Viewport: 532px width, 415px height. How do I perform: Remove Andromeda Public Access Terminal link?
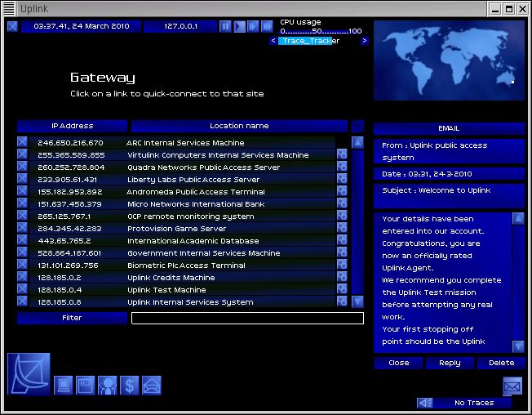pos(22,190)
